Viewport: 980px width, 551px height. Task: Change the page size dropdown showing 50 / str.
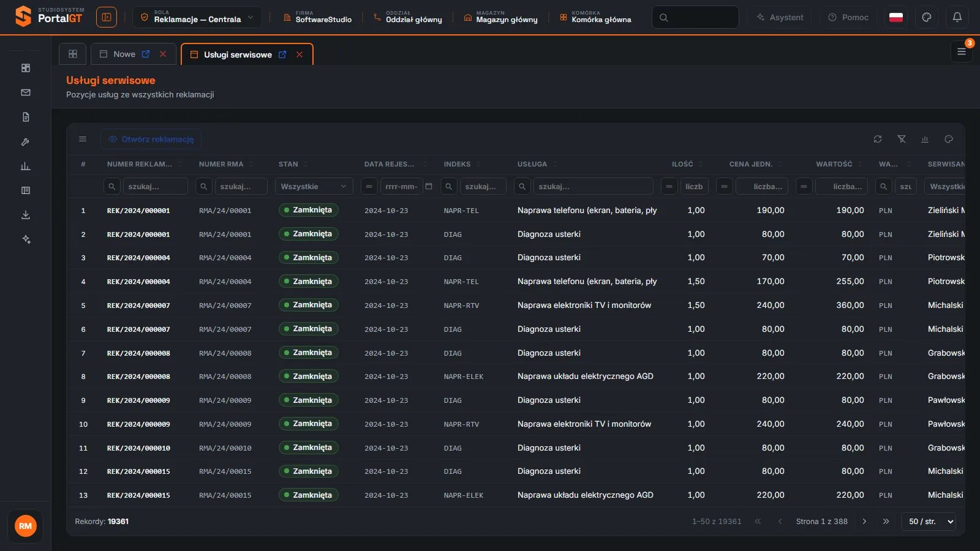coord(929,522)
